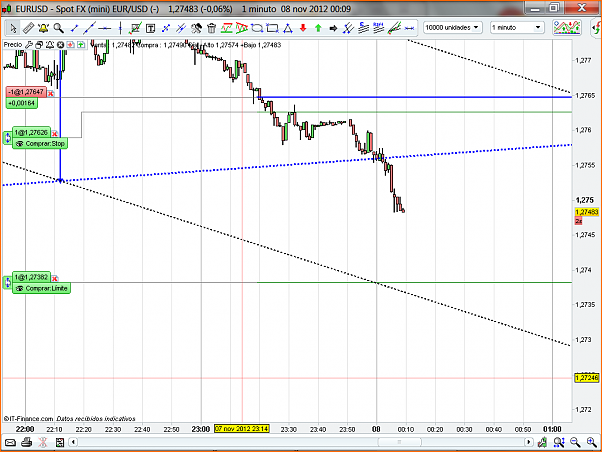Click the printer icon in bottom bar
Image resolution: width=602 pixels, height=452 pixels.
[26, 442]
